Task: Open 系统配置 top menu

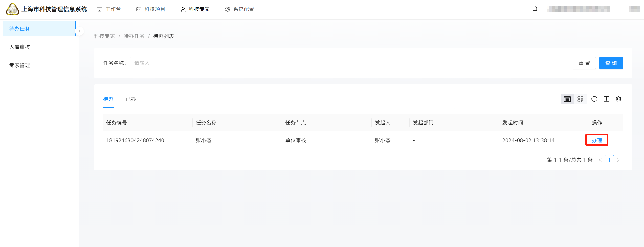Action: (239, 9)
